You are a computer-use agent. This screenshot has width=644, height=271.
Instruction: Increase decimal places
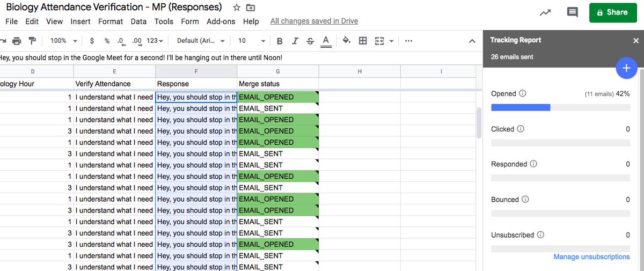[x=137, y=41]
